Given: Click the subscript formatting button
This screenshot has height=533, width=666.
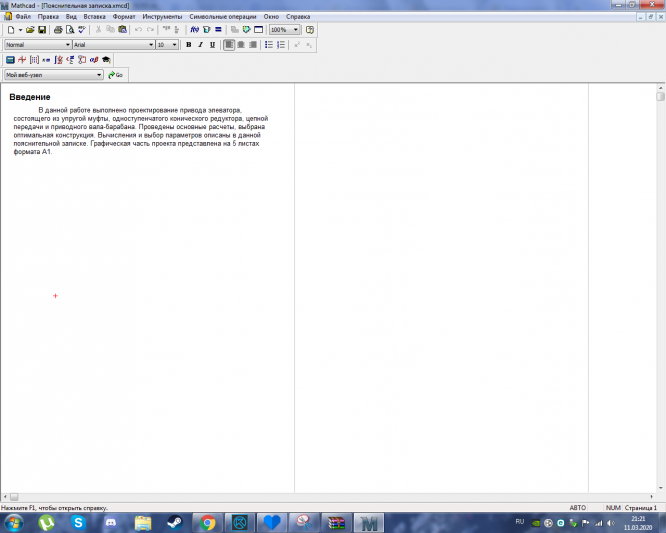Looking at the screenshot, I should click(x=309, y=45).
